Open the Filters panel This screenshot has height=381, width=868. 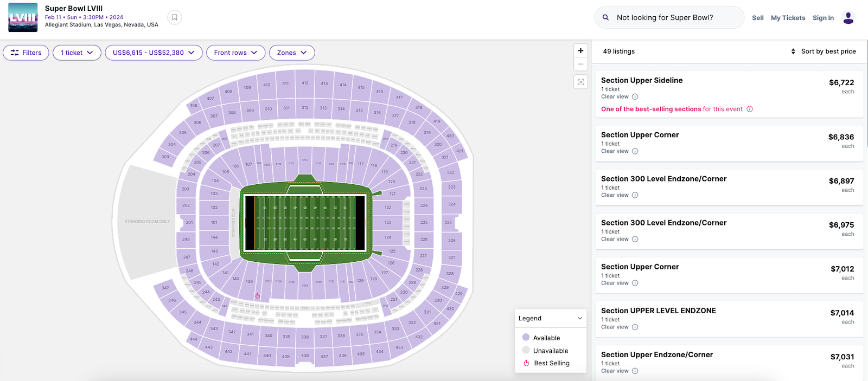(26, 53)
